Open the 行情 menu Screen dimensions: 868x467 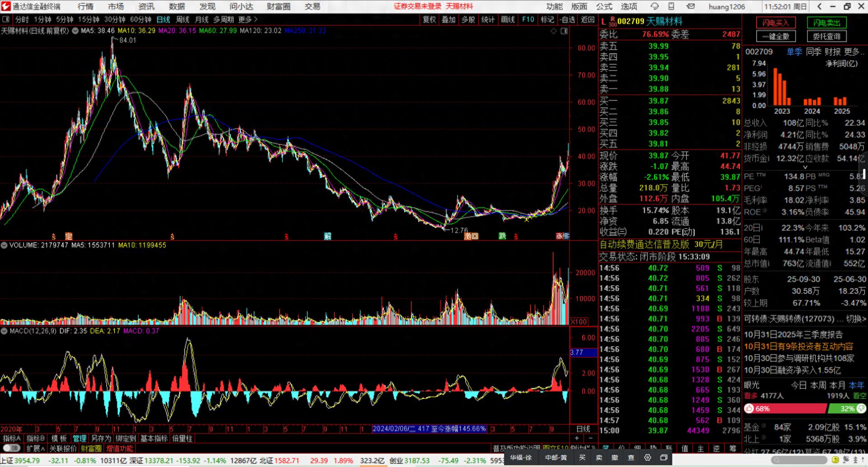click(x=85, y=6)
